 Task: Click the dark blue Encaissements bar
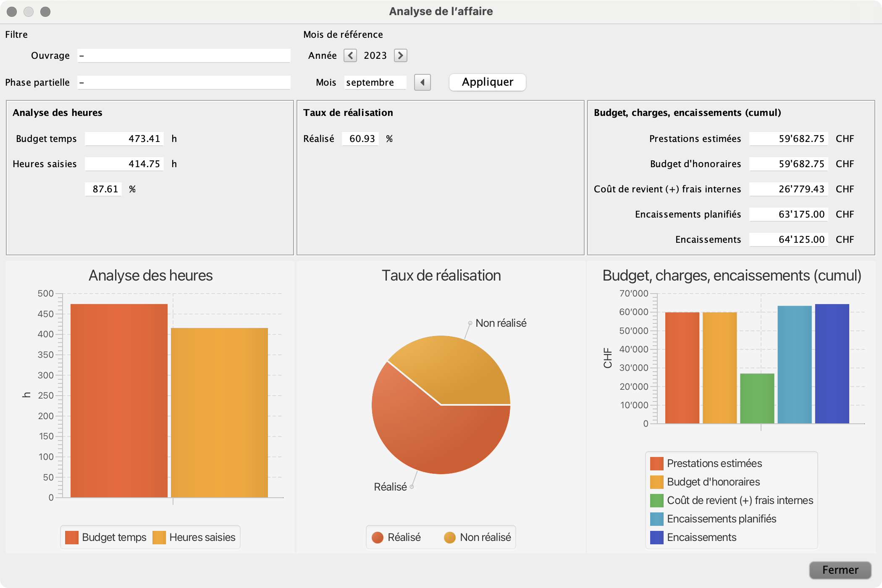832,364
